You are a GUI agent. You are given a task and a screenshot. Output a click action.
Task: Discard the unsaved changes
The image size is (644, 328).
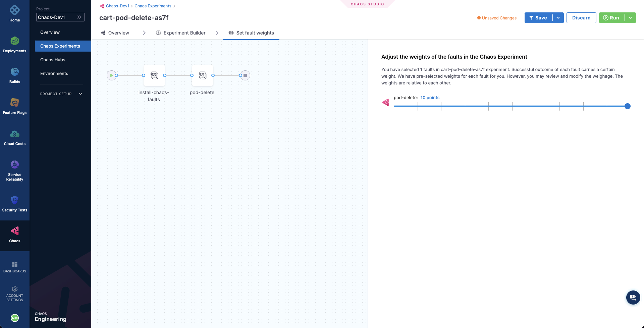pyautogui.click(x=581, y=18)
